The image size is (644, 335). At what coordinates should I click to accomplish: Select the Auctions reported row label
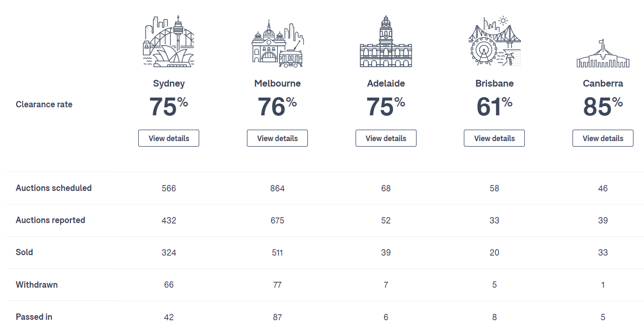click(50, 220)
